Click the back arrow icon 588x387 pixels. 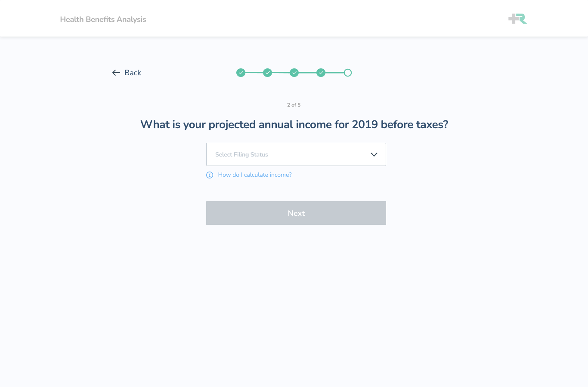click(116, 73)
